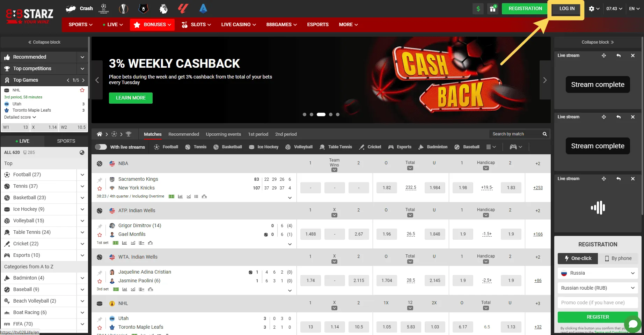Screen dimensions: 644x335
Task: Favorite the Grigor Dimitrov match star
Action: [100, 235]
